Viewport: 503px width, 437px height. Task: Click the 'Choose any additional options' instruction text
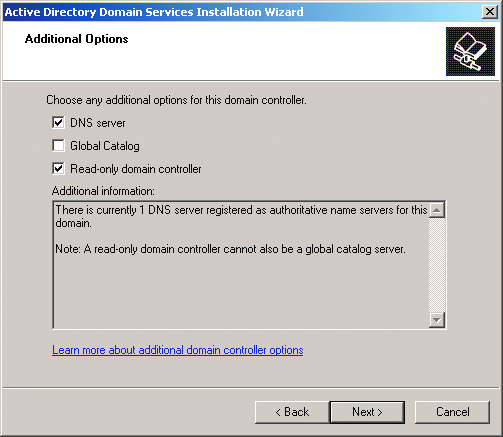point(176,100)
